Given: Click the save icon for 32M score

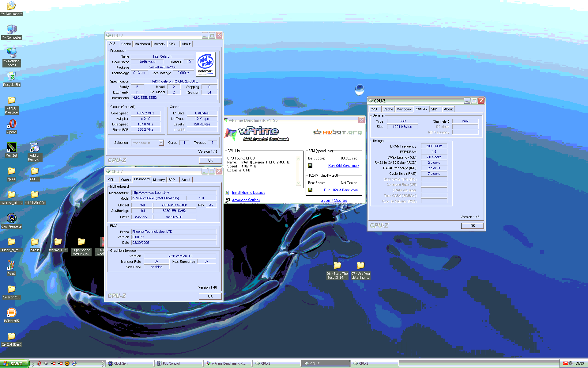Looking at the screenshot, I should [310, 166].
